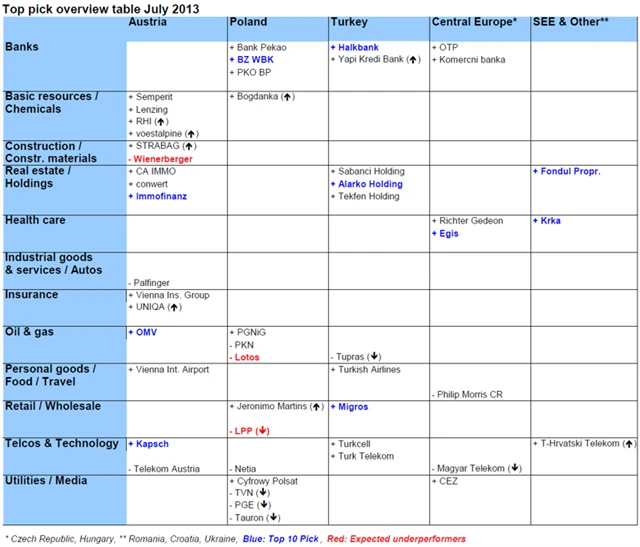
Task: Click CA IMMO entry
Action: [x=152, y=171]
